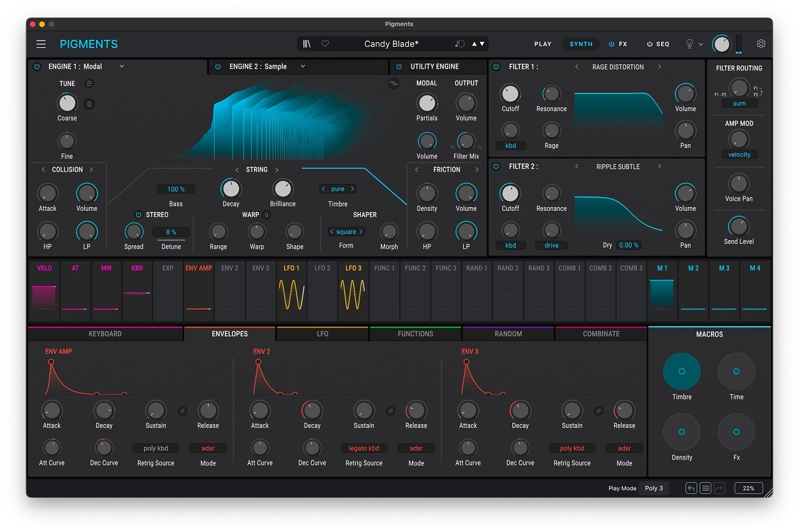
Task: Disable Filter 2 power button
Action: tap(496, 167)
